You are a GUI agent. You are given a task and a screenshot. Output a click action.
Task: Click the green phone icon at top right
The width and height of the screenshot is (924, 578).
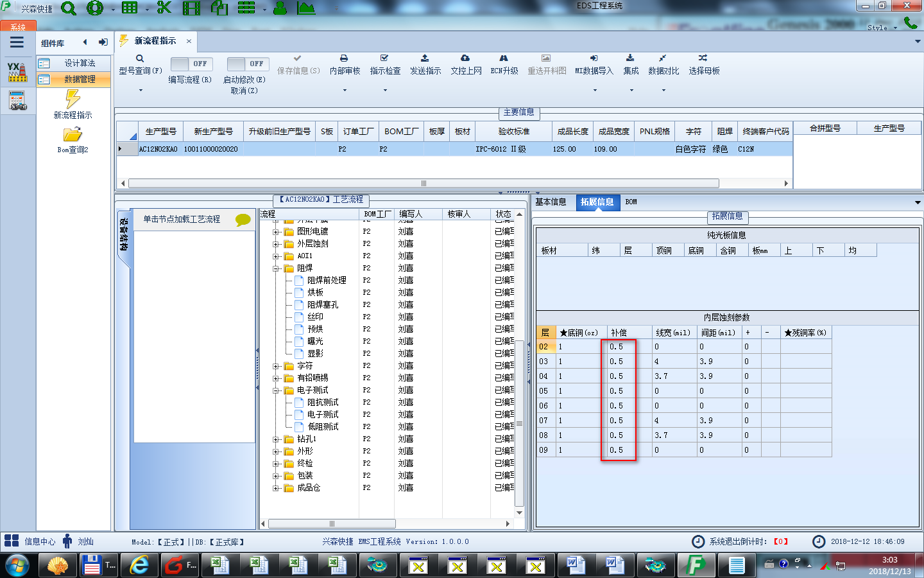coord(910,22)
